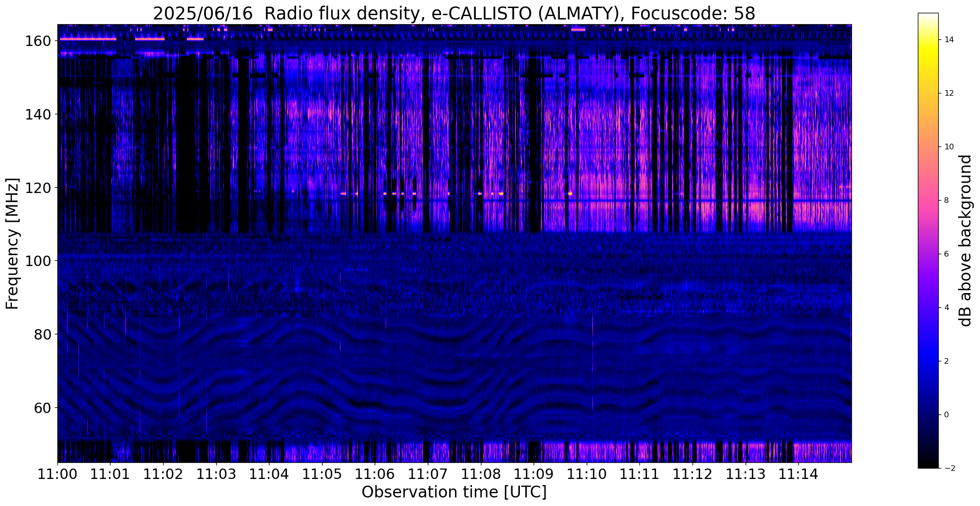980x506 pixels.
Task: Click the 11:03 time tick label
Action: [216, 473]
